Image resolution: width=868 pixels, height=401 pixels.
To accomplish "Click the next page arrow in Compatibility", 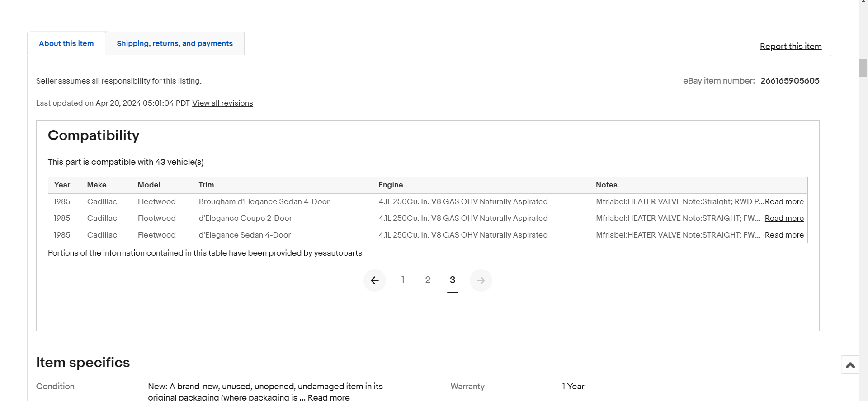I will coord(481,280).
